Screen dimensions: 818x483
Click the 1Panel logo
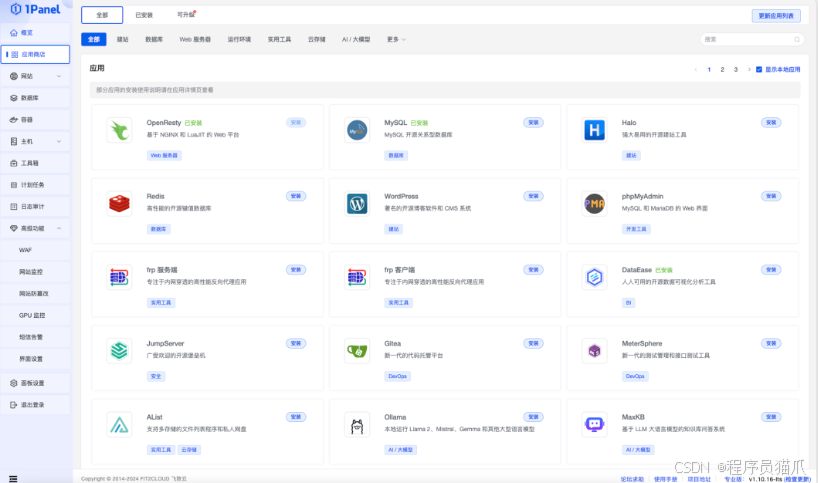35,9
